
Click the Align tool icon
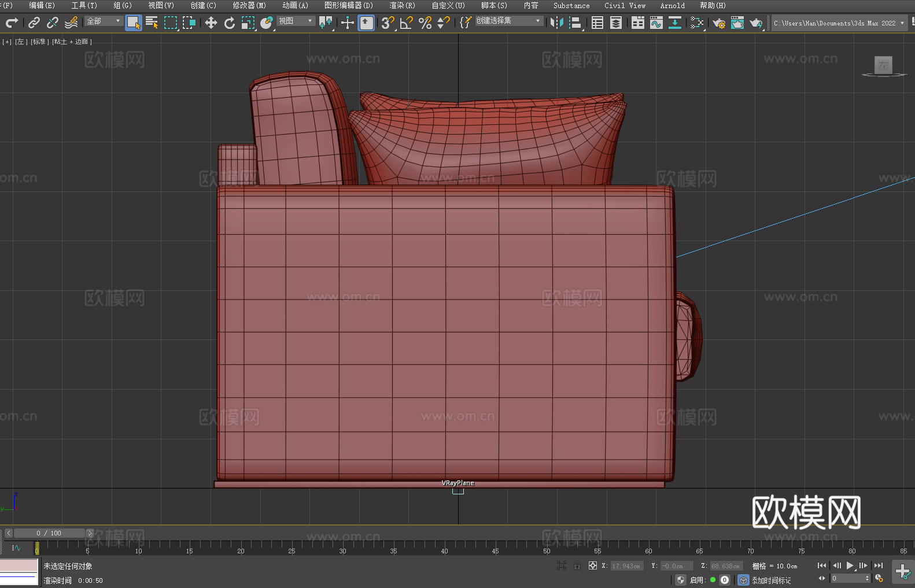click(x=575, y=23)
